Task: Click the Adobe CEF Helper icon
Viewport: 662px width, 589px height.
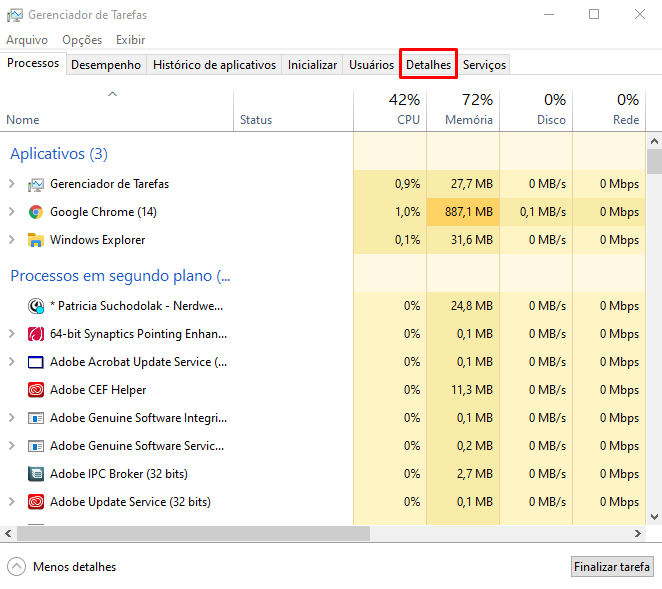Action: click(36, 390)
